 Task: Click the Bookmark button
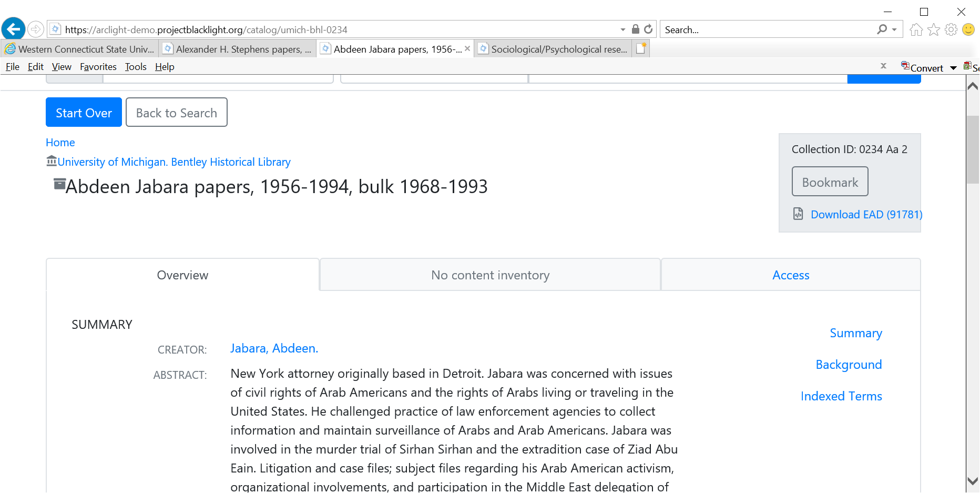[x=830, y=181]
